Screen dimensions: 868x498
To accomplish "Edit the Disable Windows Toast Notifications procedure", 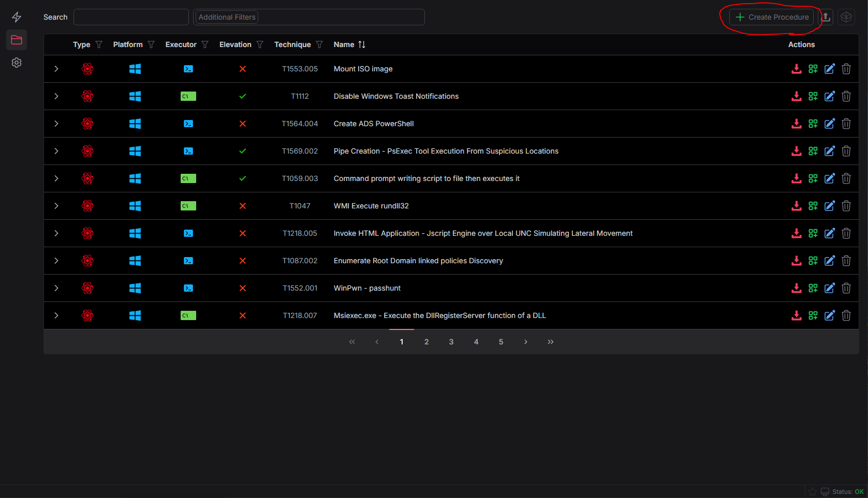I will [x=829, y=96].
